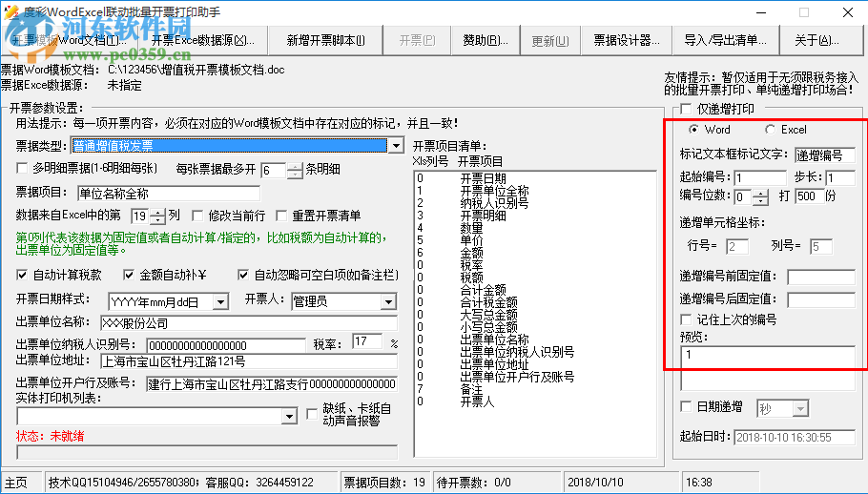Uncheck 金额自动补¥ checkbox
This screenshot has height=494, width=868.
[x=129, y=275]
